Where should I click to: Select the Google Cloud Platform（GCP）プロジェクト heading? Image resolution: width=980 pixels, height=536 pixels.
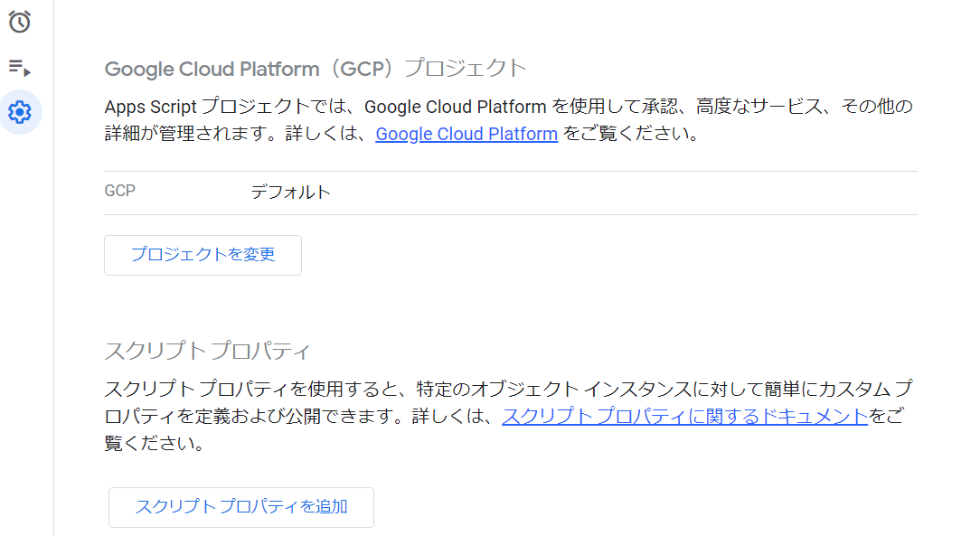tap(315, 68)
